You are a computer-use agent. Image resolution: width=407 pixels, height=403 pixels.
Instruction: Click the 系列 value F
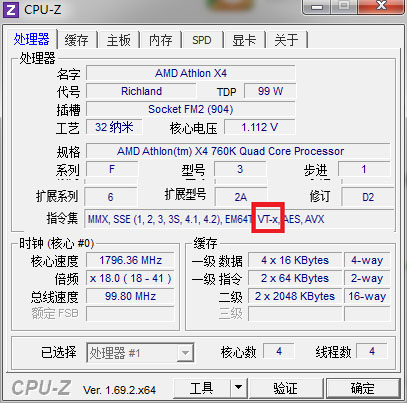click(x=112, y=169)
